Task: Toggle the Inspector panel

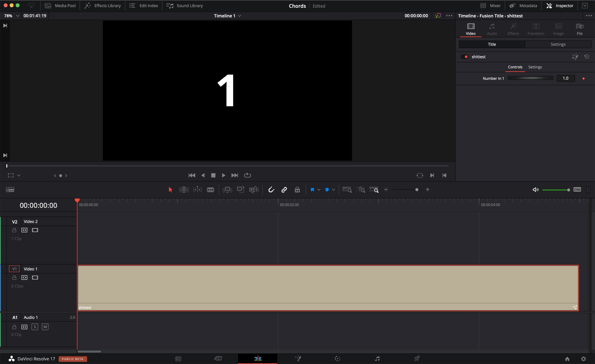Action: click(x=560, y=5)
